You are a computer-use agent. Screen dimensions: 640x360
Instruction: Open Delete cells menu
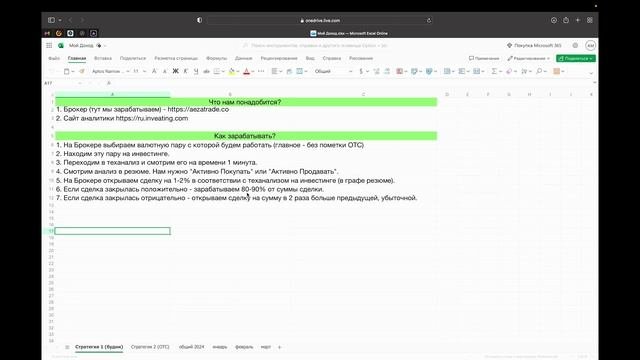(463, 71)
